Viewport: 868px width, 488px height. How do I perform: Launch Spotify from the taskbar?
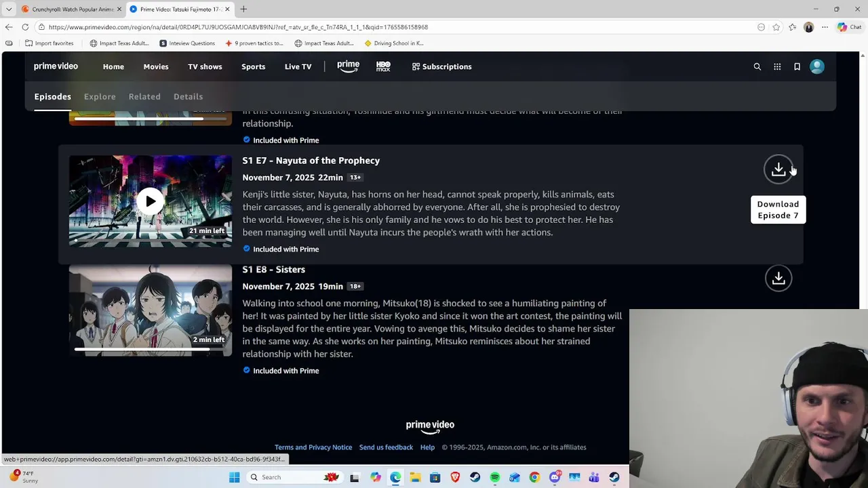pyautogui.click(x=494, y=477)
